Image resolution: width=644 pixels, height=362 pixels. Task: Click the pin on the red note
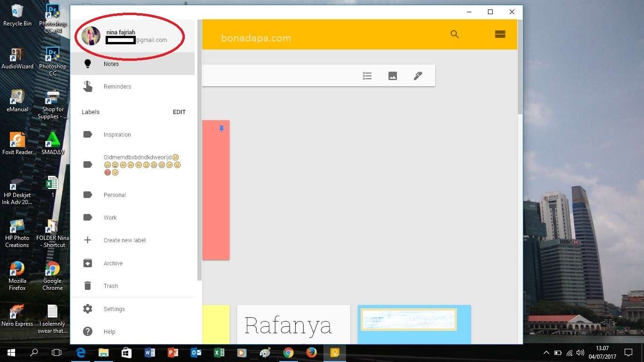(222, 128)
